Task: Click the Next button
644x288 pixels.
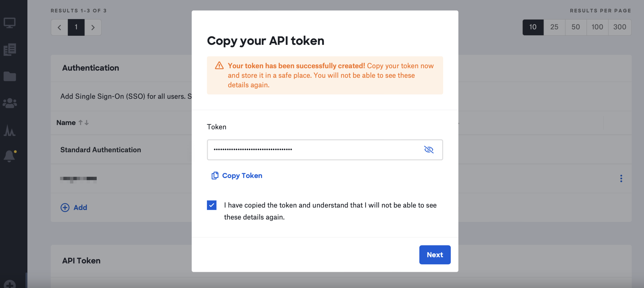Action: 435,255
